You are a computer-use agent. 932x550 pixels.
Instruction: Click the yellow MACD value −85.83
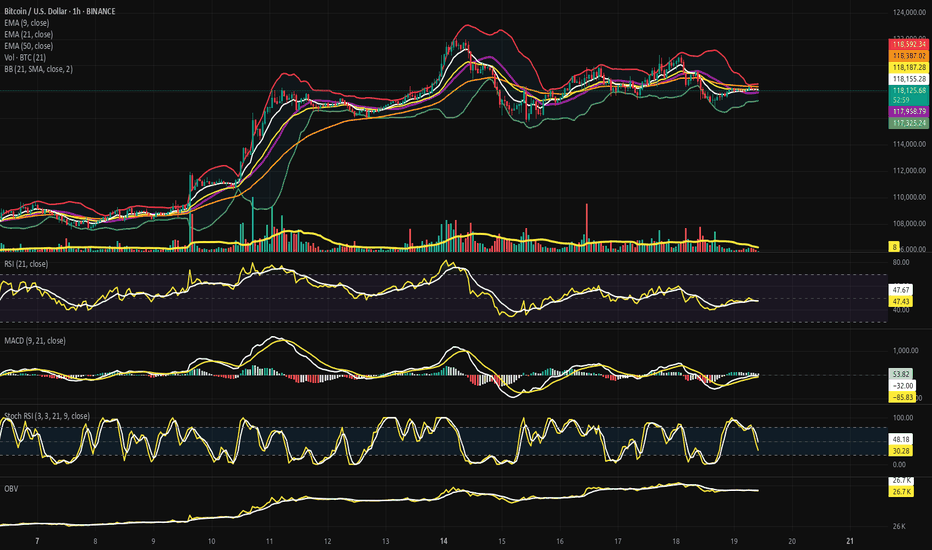pyautogui.click(x=902, y=397)
